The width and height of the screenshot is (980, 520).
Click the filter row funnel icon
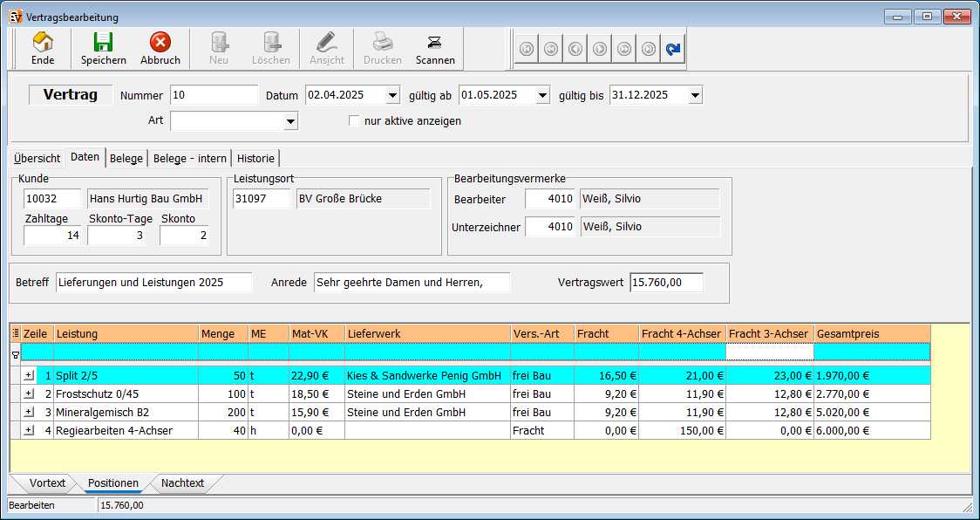[15, 355]
